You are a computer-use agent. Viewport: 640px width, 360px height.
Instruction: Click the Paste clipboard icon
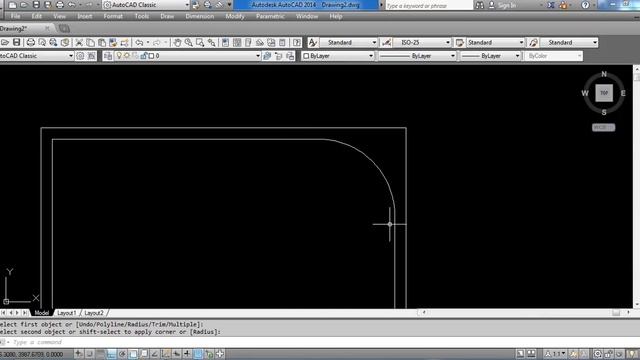click(x=102, y=42)
